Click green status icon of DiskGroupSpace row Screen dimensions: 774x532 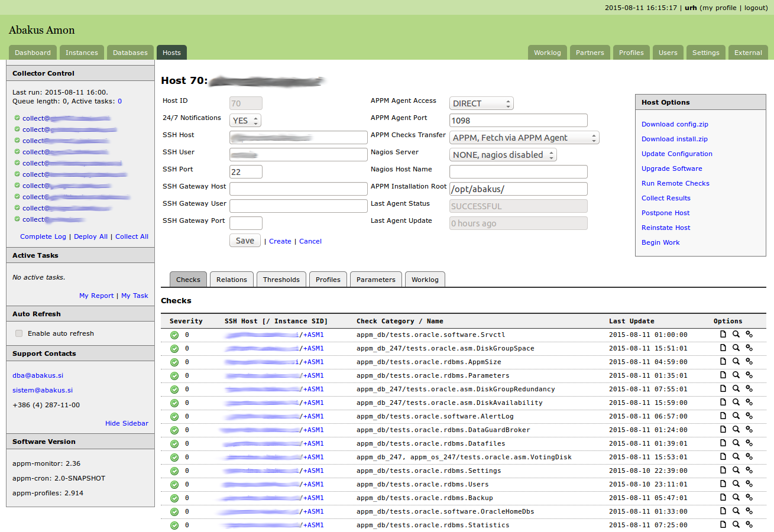coord(174,348)
